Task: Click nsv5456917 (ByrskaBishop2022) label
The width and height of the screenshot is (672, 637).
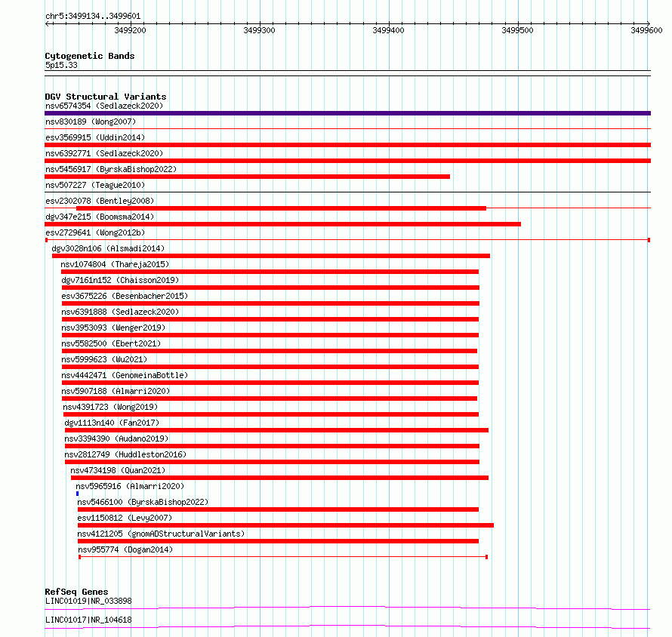Action: tap(111, 169)
